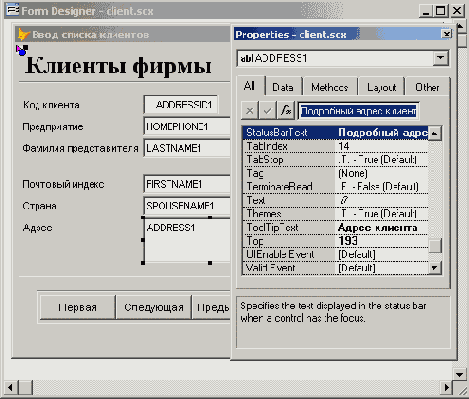Switch to the Other tab
The width and height of the screenshot is (469, 399).
427,87
